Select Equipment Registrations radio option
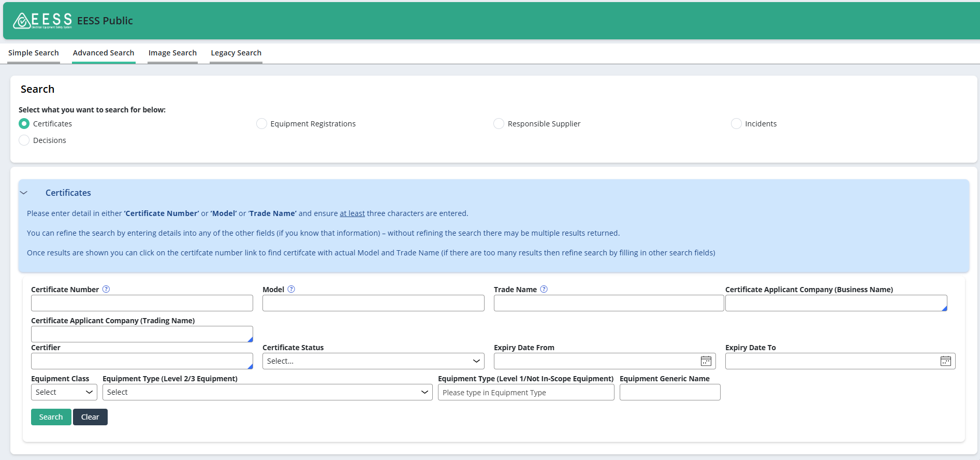Screen dimensions: 980x460 pos(261,124)
